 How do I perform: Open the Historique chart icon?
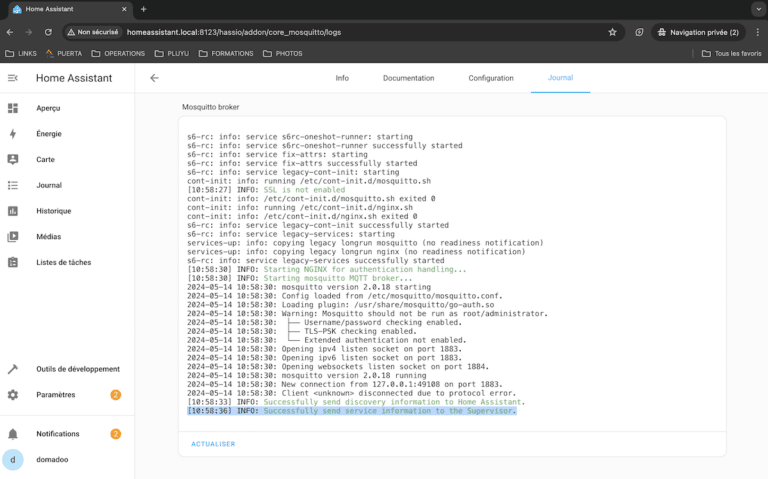13,211
